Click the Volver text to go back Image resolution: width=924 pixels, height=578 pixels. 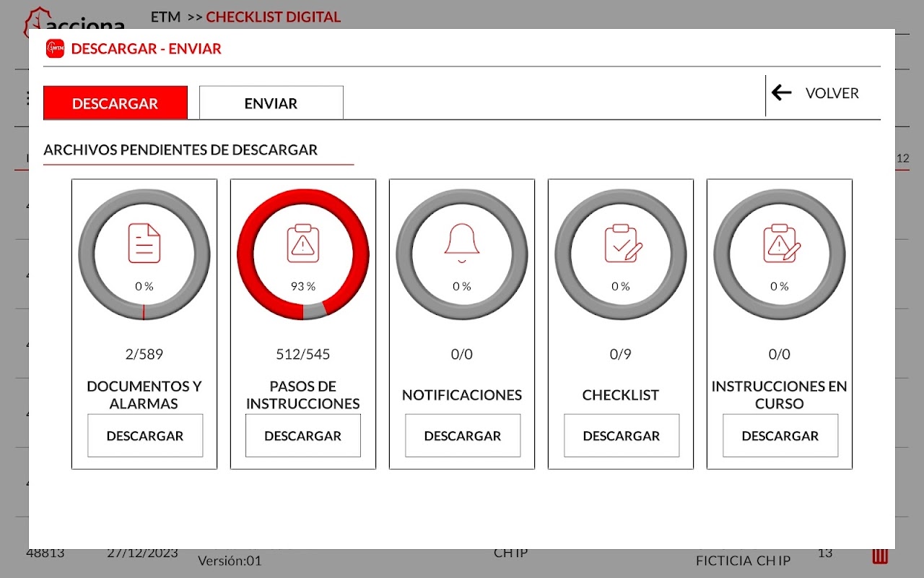click(x=832, y=93)
